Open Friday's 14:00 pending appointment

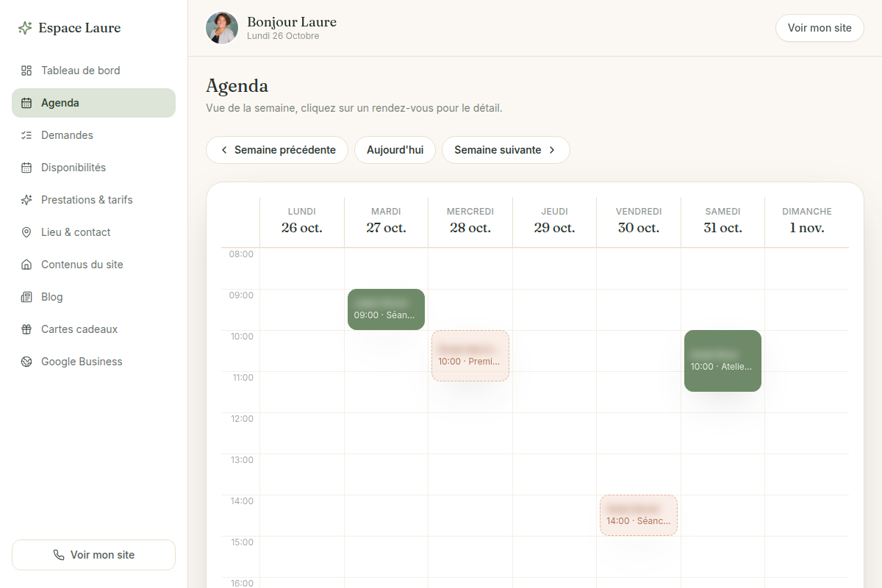pos(639,515)
